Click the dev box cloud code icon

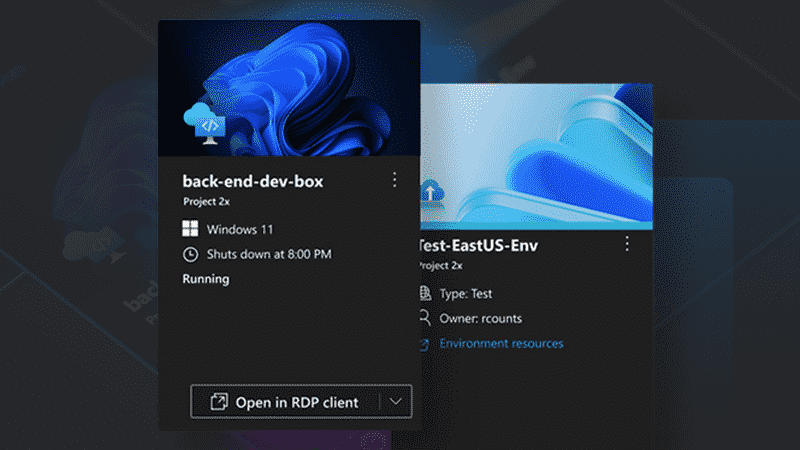[205, 125]
